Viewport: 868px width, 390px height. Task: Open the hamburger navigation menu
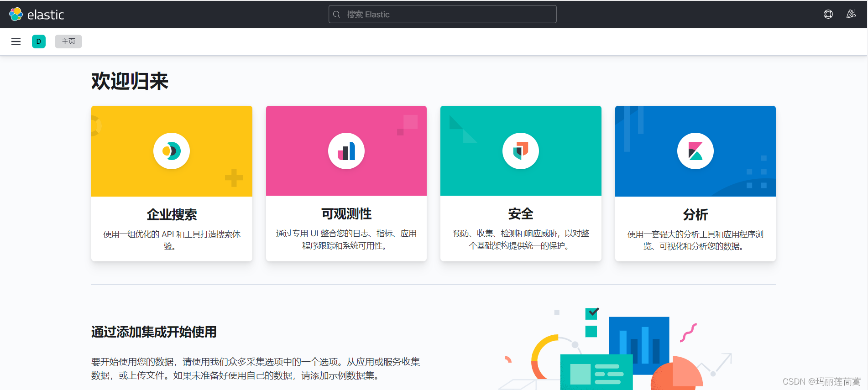16,42
